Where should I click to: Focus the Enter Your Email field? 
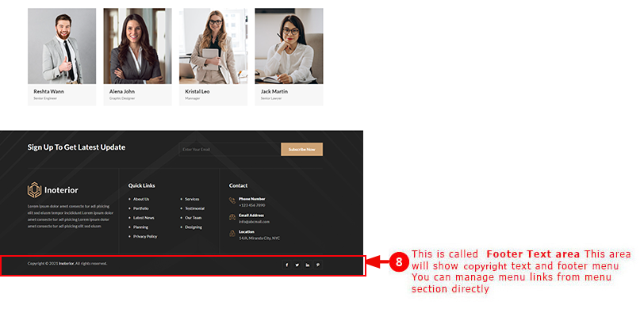point(229,150)
